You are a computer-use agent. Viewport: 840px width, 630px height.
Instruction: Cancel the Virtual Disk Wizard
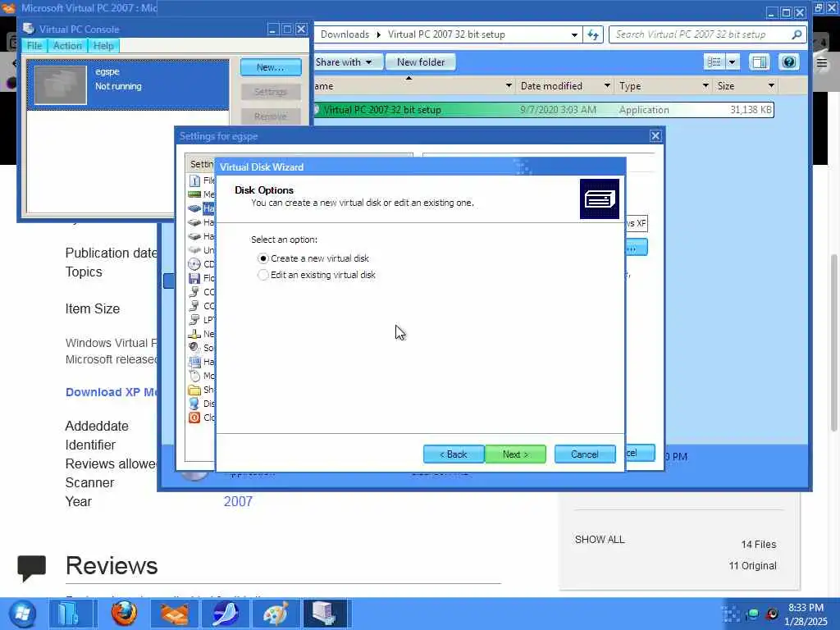click(584, 454)
